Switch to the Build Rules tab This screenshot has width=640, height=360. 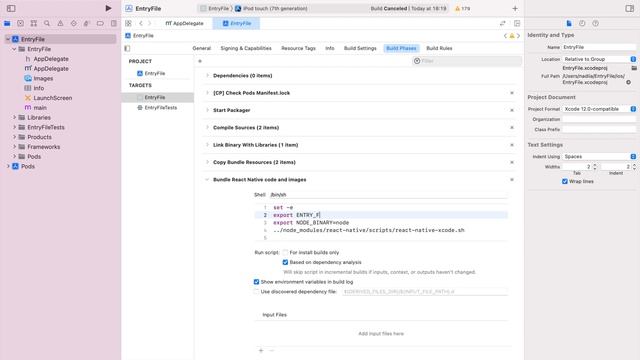439,48
